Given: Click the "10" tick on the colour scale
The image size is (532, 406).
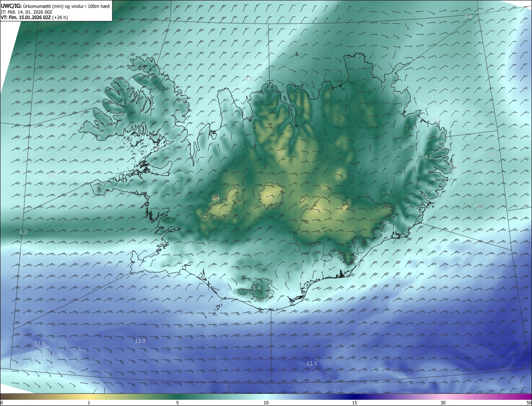Looking at the screenshot, I should tap(266, 403).
